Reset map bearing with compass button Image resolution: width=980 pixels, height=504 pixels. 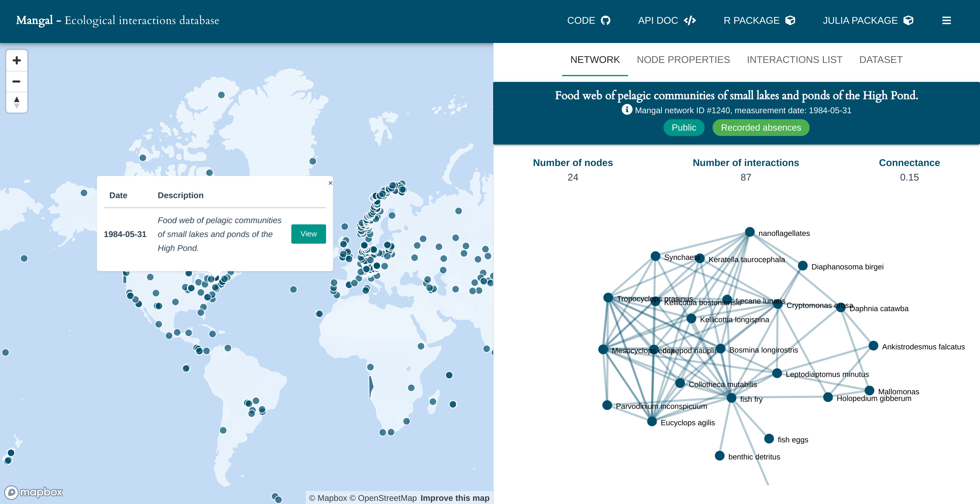[x=16, y=102]
